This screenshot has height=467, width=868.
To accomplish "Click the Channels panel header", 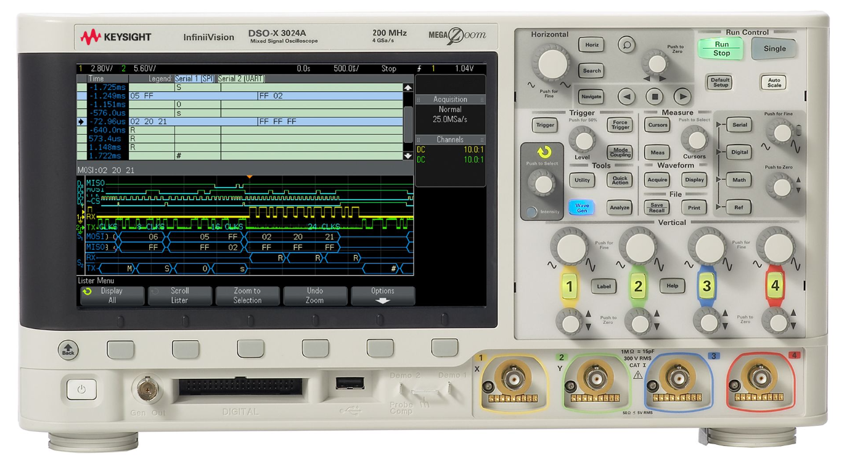I will point(450,140).
